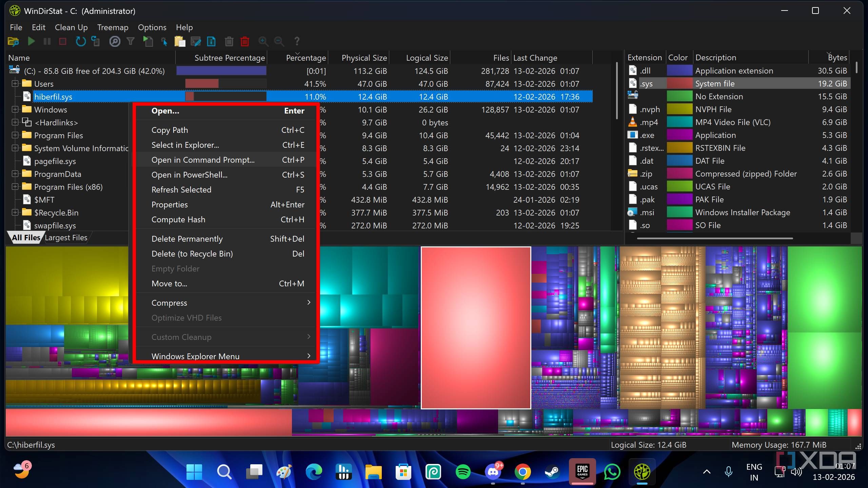
Task: Expand the Program Files folder node
Action: click(x=15, y=135)
